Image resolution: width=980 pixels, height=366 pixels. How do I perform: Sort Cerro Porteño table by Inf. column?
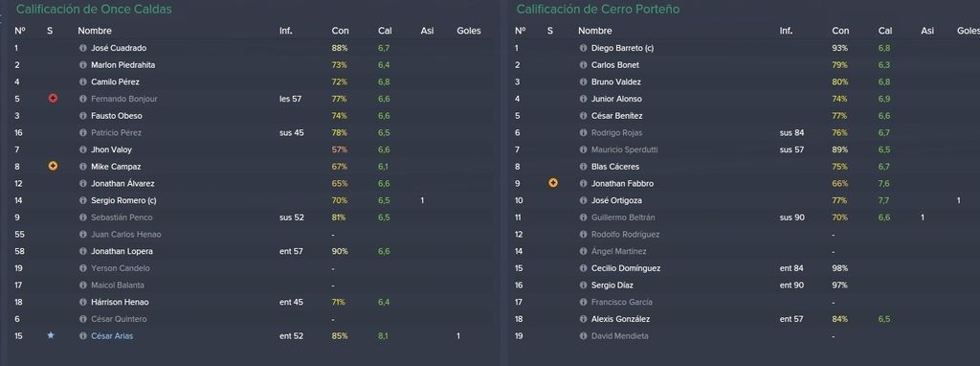(786, 30)
